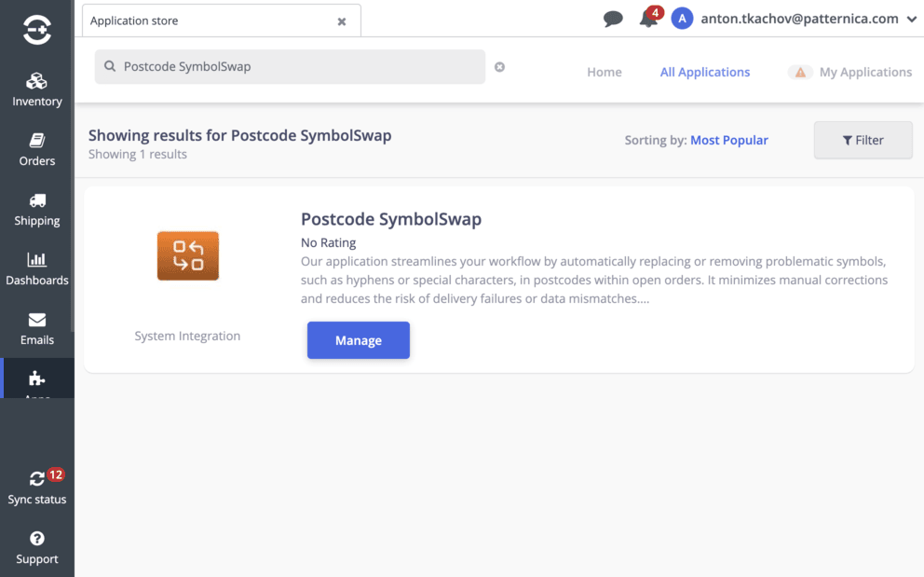Viewport: 924px width, 577px height.
Task: Switch to the Home tab
Action: [604, 72]
